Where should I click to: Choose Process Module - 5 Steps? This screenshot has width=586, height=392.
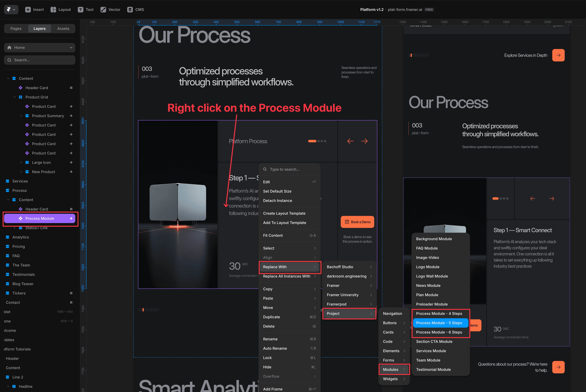[439, 323]
